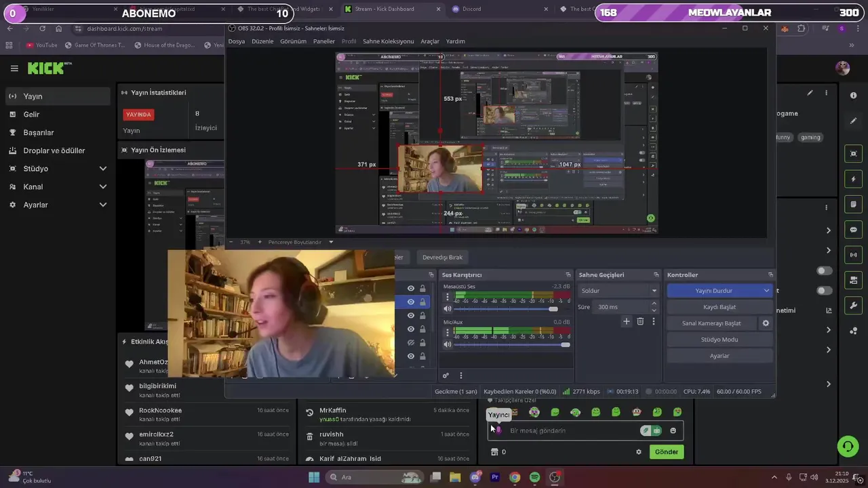Click Sanal Kamerayı Başlat button
Viewport: 868px width, 488px height.
coord(711,323)
